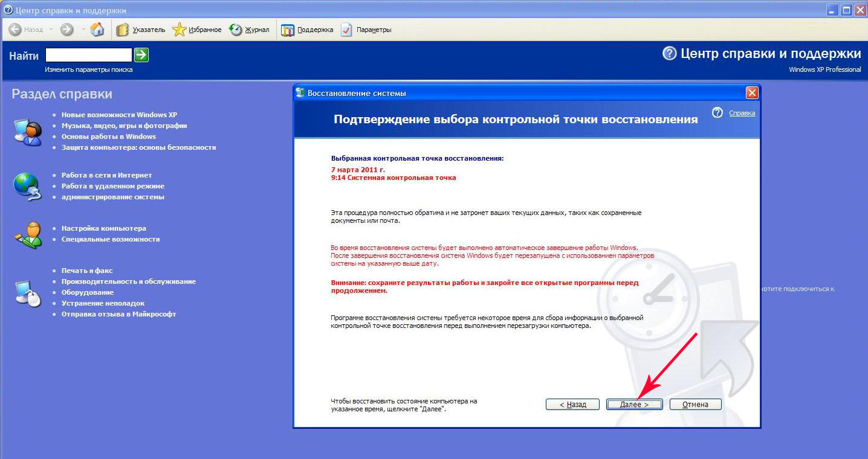This screenshot has width=868, height=459.
Task: Open Специальные возможности topic
Action: (111, 239)
